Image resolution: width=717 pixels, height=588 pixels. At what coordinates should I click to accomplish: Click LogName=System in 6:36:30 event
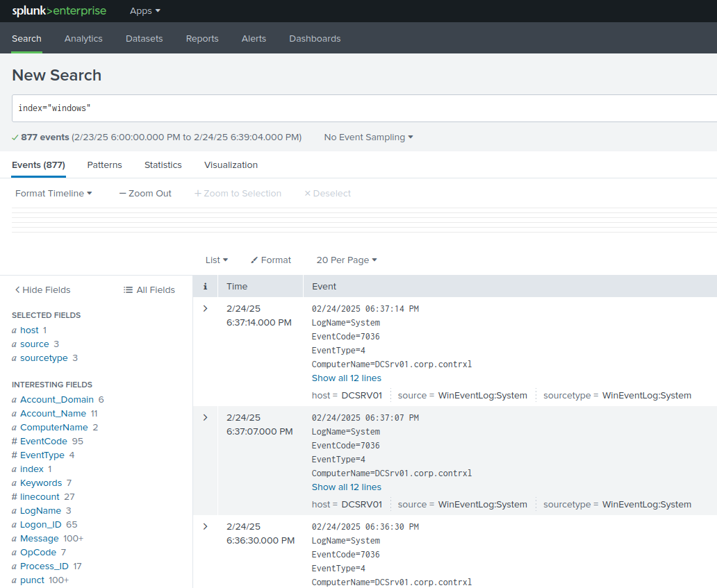[346, 541]
